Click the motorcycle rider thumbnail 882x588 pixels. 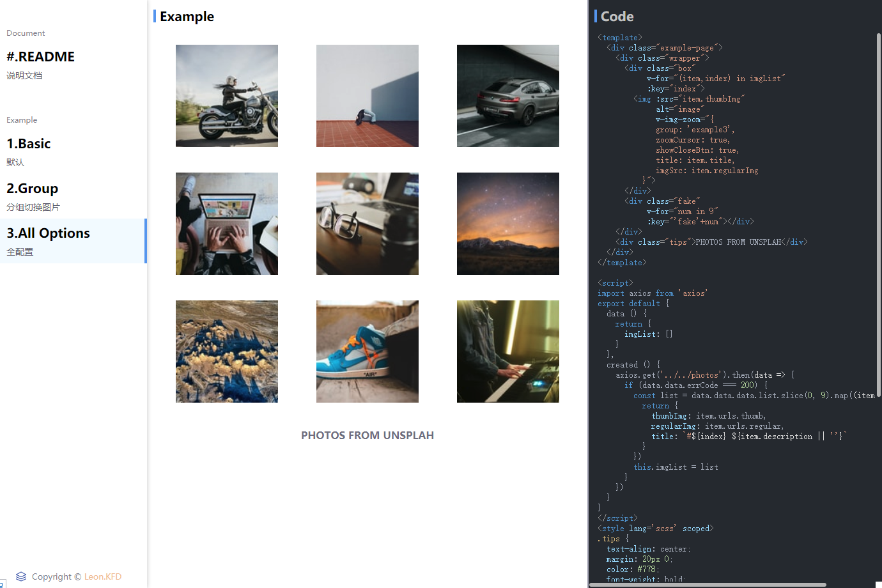pos(227,96)
